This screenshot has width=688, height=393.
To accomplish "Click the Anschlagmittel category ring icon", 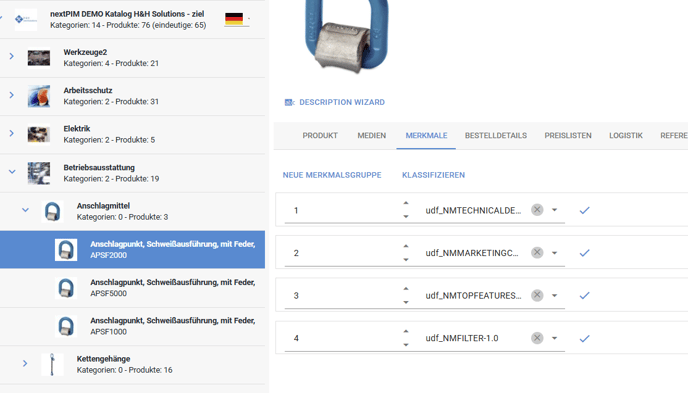I will coord(53,211).
